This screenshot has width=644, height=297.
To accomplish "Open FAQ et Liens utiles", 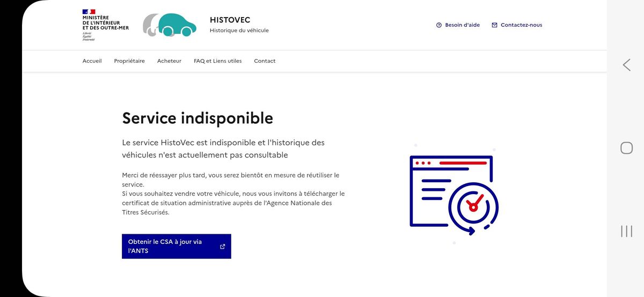I will 218,61.
